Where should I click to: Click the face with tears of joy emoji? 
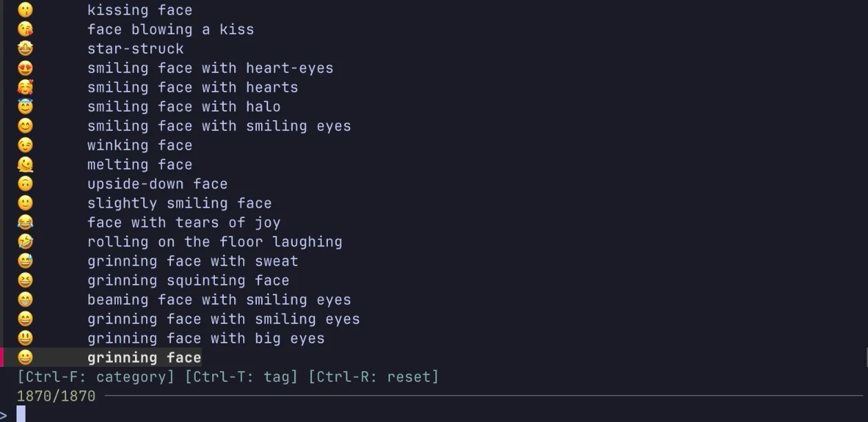25,222
